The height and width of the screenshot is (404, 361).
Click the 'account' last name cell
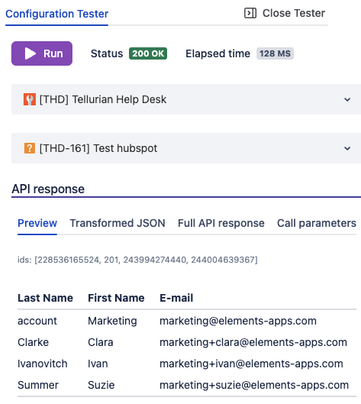[x=37, y=321]
